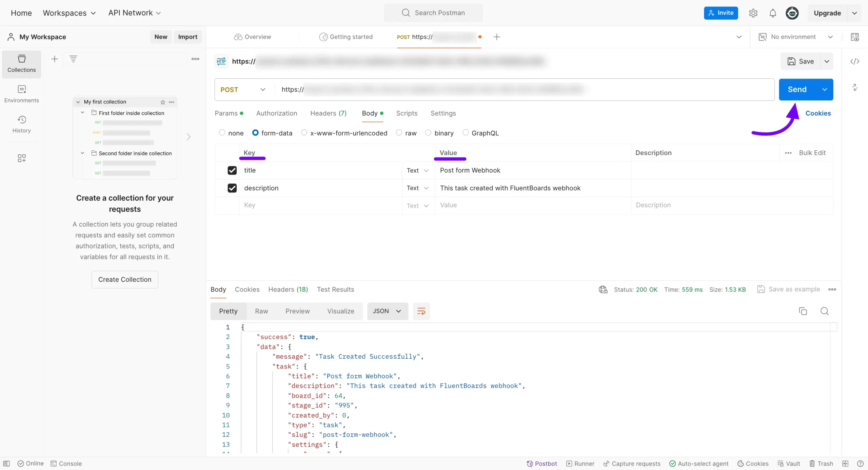Open the collections sidebar three-dot options

[x=195, y=59]
